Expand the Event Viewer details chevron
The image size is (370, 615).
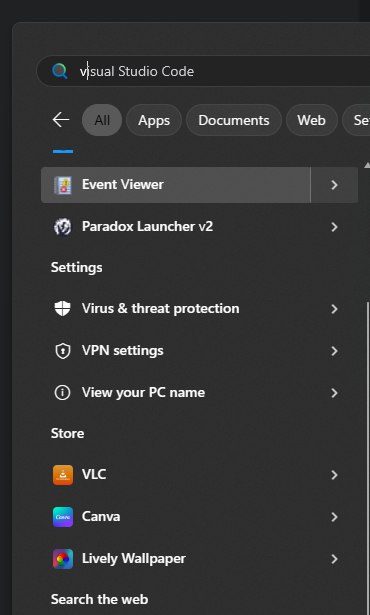334,185
